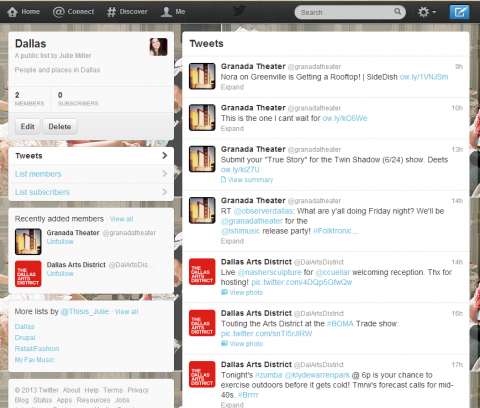
Task: Click the Edit list button
Action: click(28, 127)
